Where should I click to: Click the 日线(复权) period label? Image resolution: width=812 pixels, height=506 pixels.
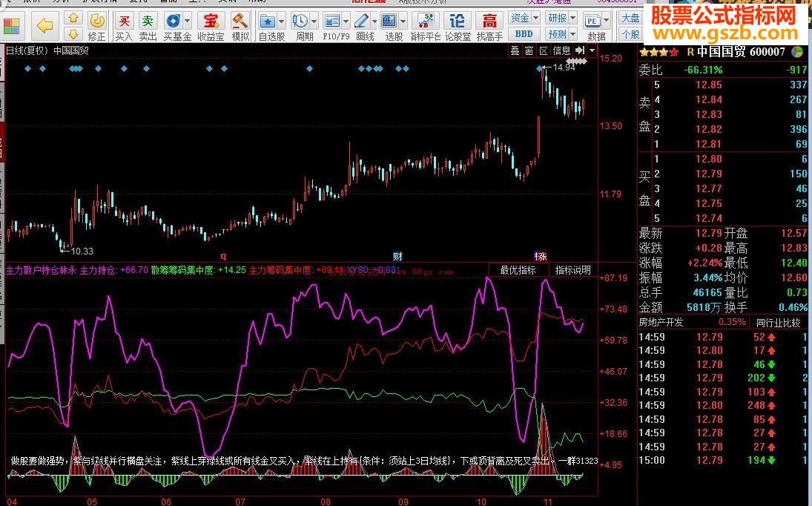[27, 50]
